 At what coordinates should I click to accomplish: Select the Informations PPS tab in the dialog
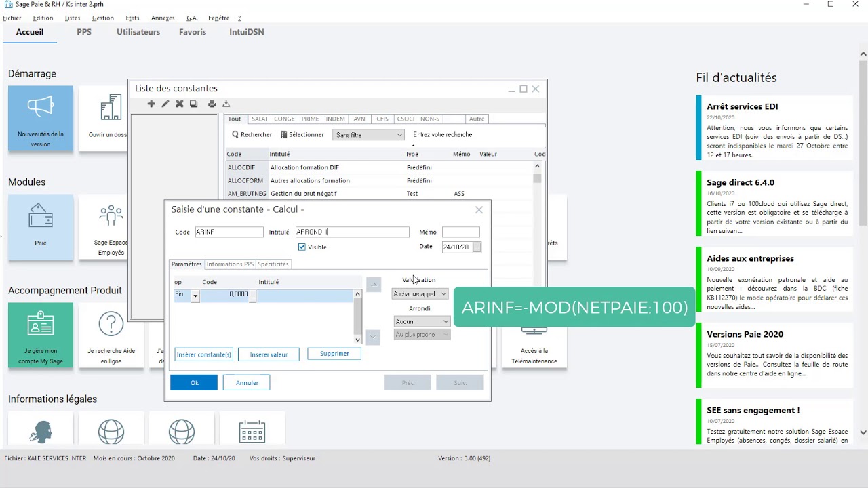pyautogui.click(x=230, y=264)
